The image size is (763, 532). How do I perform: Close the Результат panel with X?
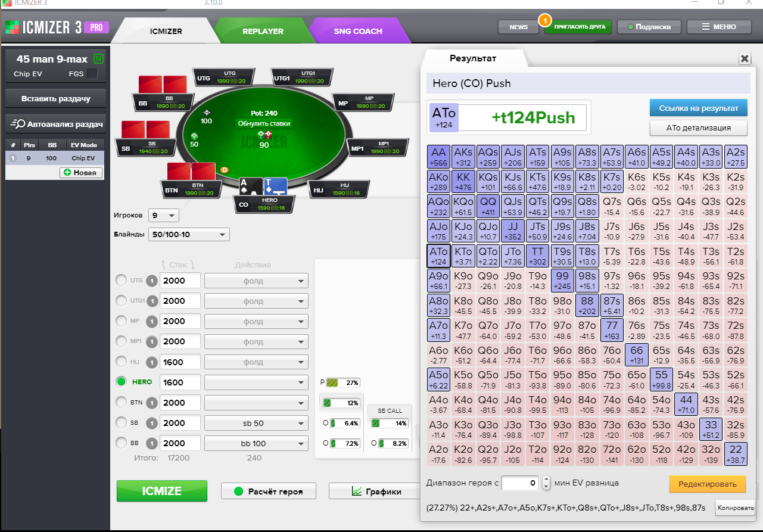tap(745, 58)
